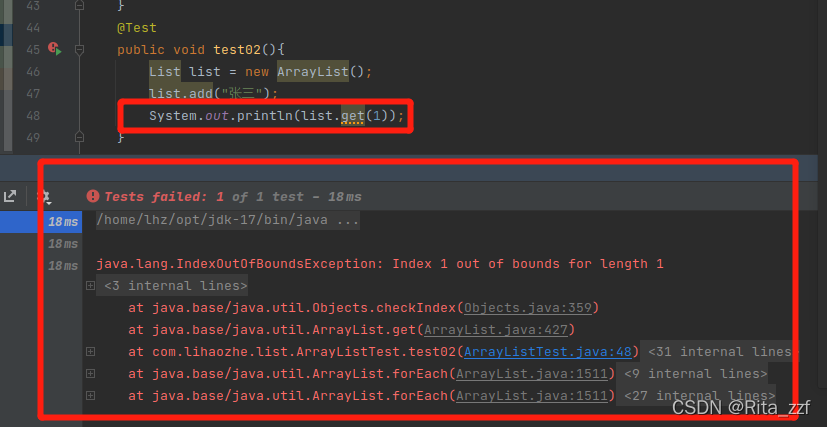Expand the <27 internal lines> label

point(699,396)
